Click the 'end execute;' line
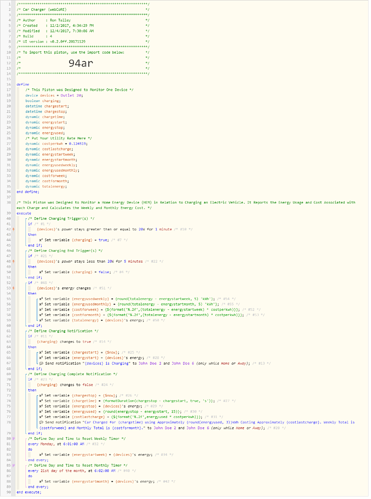Screen dimensions: 371x499 29,492
